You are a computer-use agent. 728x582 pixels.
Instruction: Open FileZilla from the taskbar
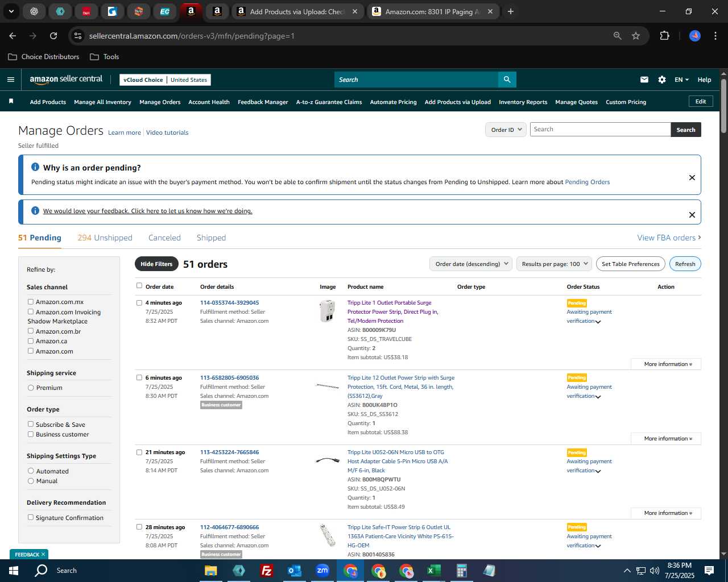(266, 571)
